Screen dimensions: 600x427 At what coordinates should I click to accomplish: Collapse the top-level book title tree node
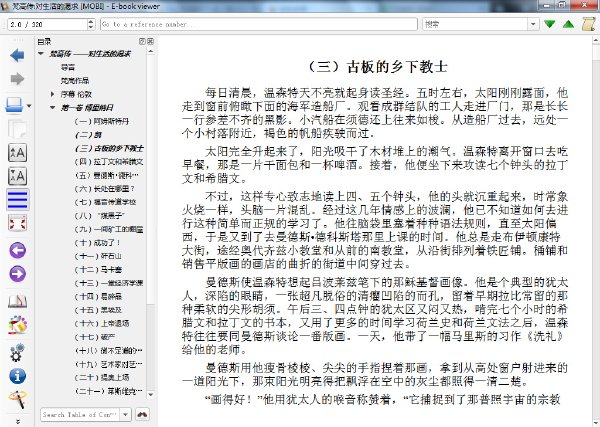(41, 54)
